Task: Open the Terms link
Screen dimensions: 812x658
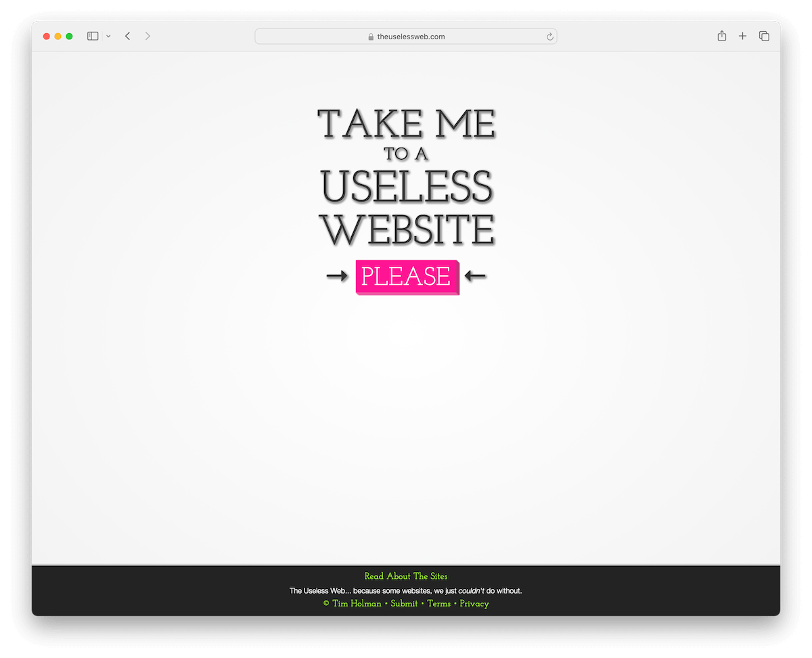Action: (438, 603)
